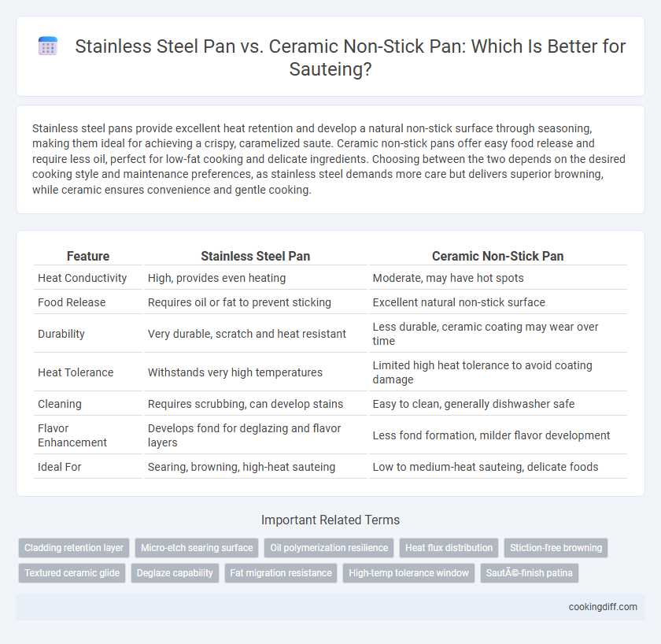
Task: Open the Cladding retention layer tag
Action: (x=74, y=547)
